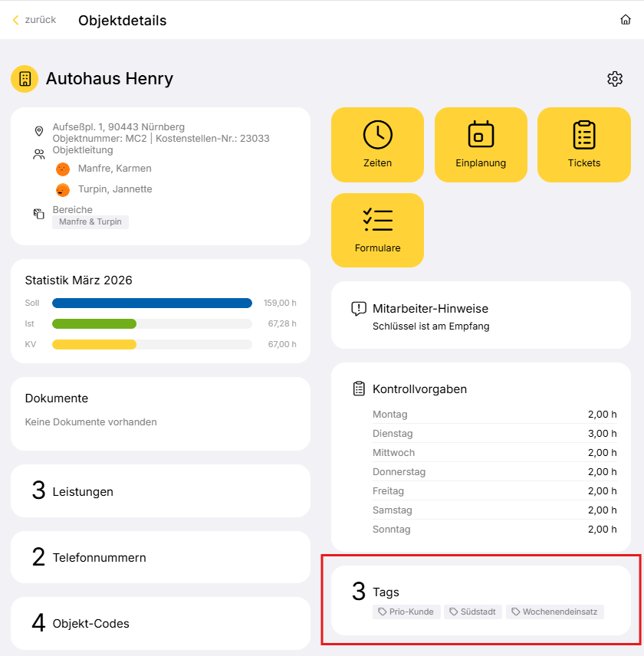This screenshot has width=644, height=656.
Task: Click the Kontrollvorgaben clipboard icon
Action: point(358,389)
